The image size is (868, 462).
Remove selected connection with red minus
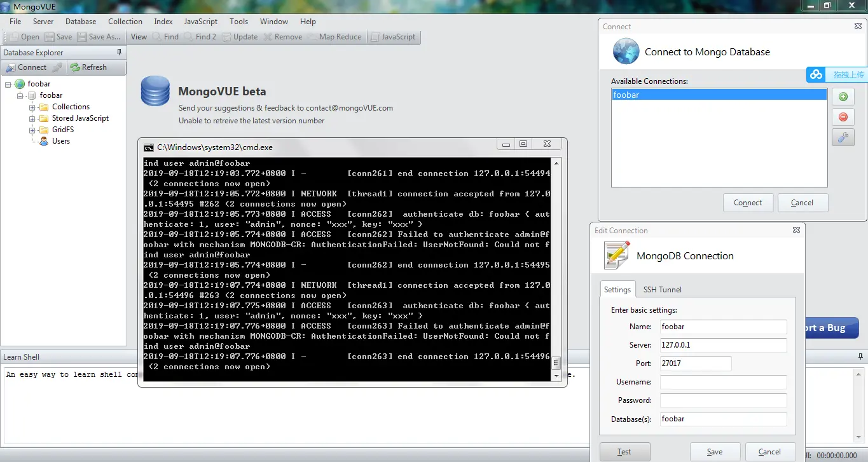pyautogui.click(x=843, y=117)
